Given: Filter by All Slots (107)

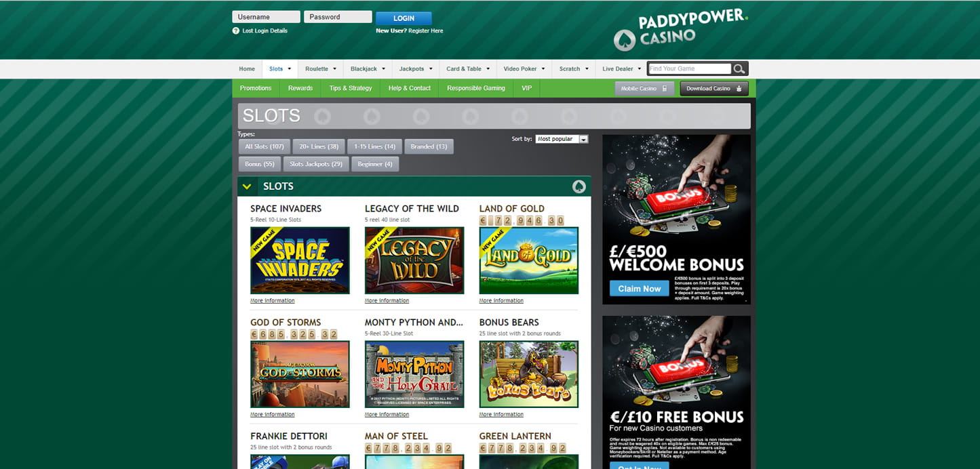Looking at the screenshot, I should pyautogui.click(x=264, y=146).
